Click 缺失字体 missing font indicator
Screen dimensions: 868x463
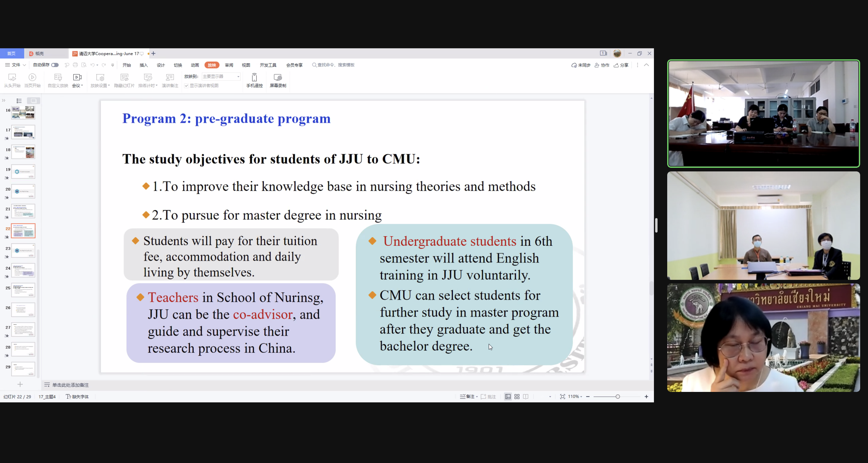pyautogui.click(x=77, y=397)
